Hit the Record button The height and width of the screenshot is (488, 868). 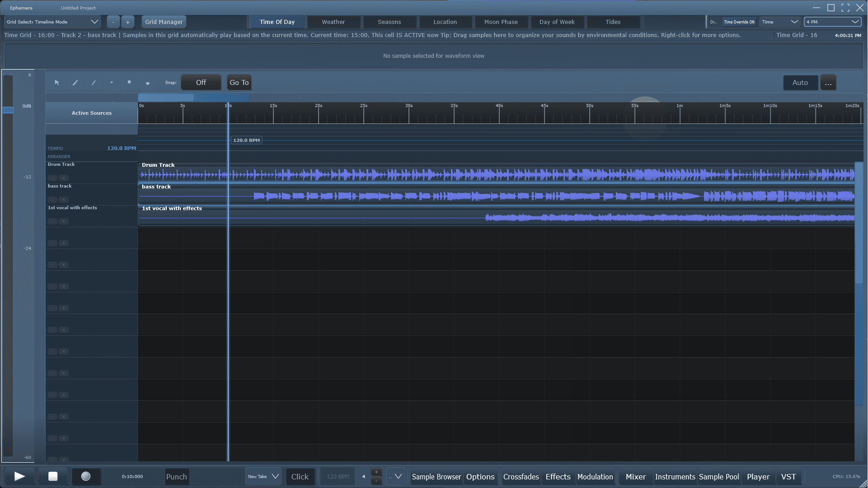[x=86, y=477]
